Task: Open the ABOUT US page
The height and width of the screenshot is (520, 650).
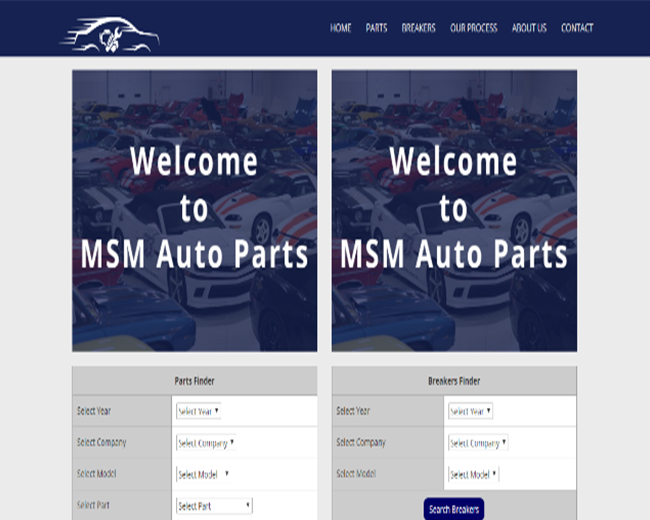Action: (529, 28)
